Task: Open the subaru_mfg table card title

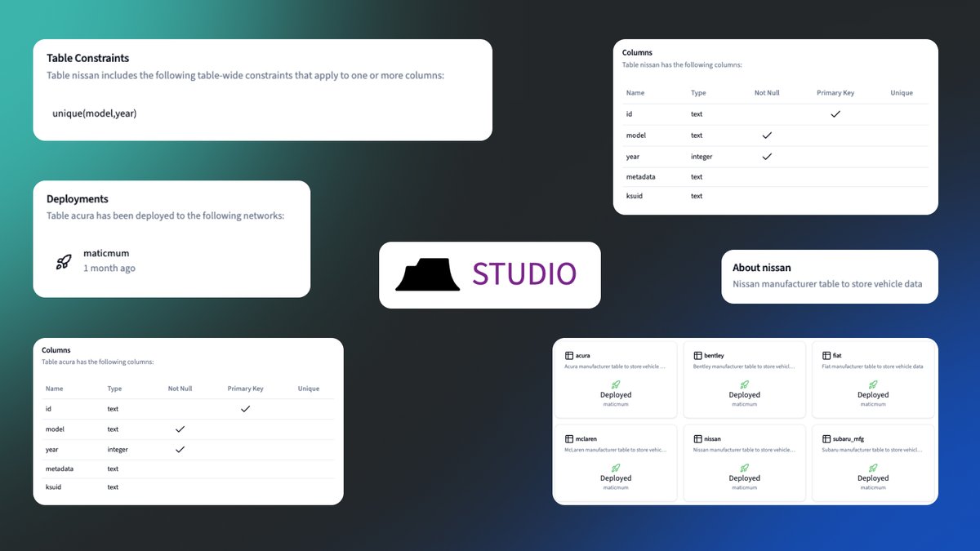Action: (850, 439)
